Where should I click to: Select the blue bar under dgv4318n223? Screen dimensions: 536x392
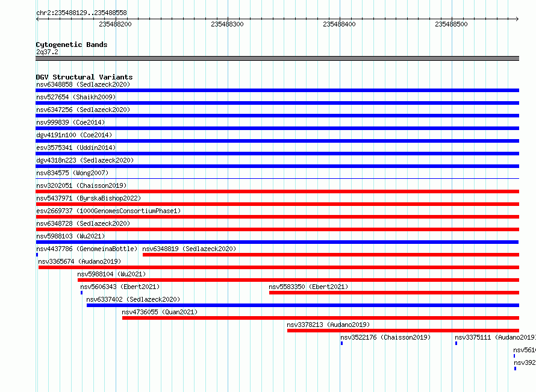(x=277, y=166)
